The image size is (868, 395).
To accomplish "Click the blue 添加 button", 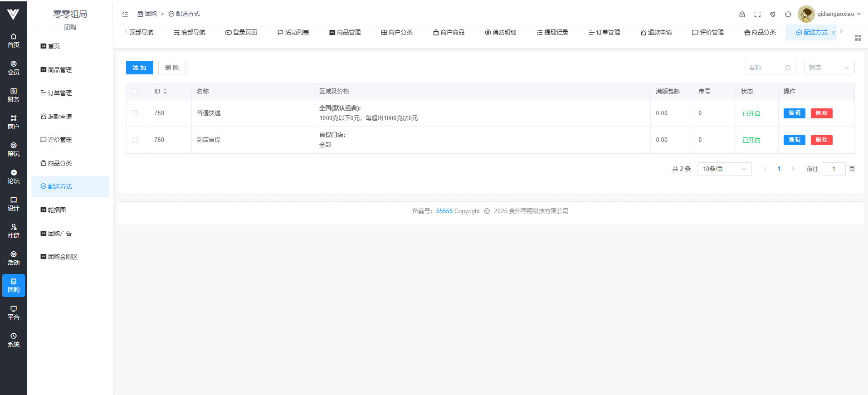I will pos(139,68).
